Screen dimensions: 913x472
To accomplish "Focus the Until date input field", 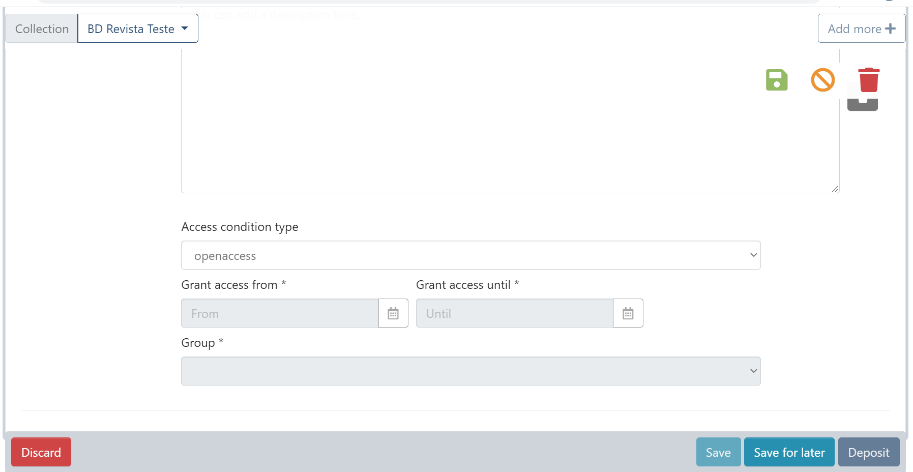I will click(x=514, y=313).
